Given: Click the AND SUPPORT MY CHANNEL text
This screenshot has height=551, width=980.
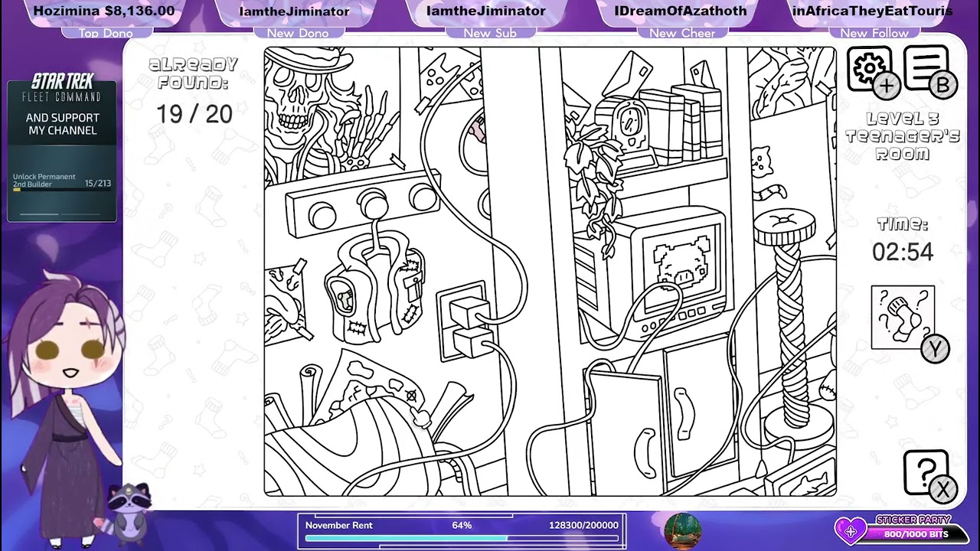Looking at the screenshot, I should (x=63, y=124).
